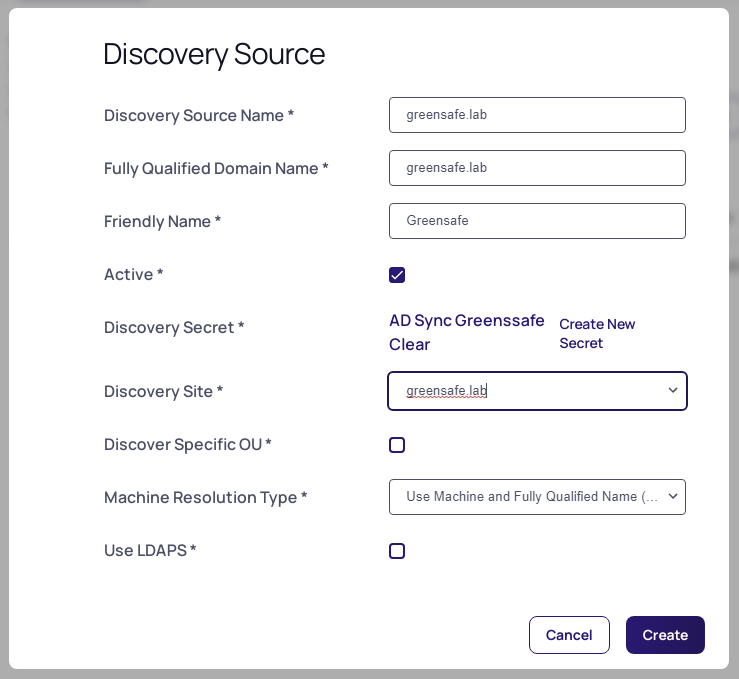Open the AD Sync Greenssafe secret link
739x679 pixels.
click(x=467, y=320)
